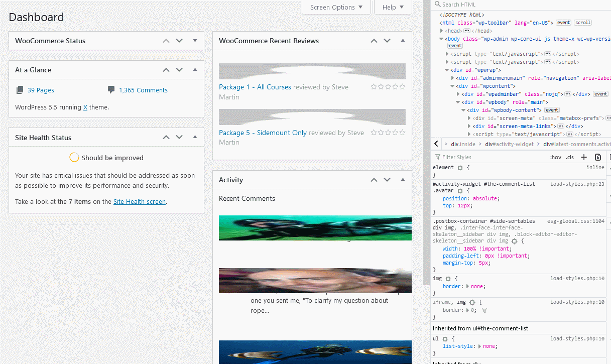The image size is (611, 364).
Task: Expand the div#adminmenumain node
Action: click(x=453, y=78)
